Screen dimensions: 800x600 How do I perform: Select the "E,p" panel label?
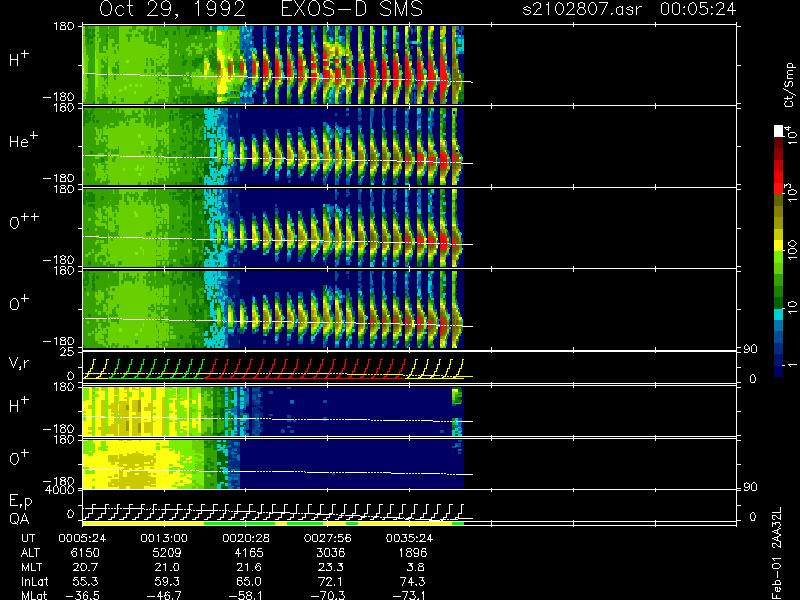coord(20,502)
